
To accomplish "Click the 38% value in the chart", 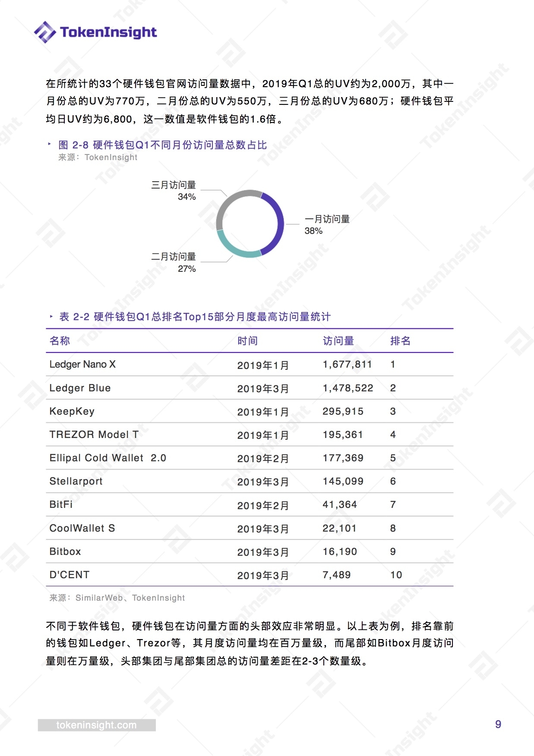I will click(313, 231).
